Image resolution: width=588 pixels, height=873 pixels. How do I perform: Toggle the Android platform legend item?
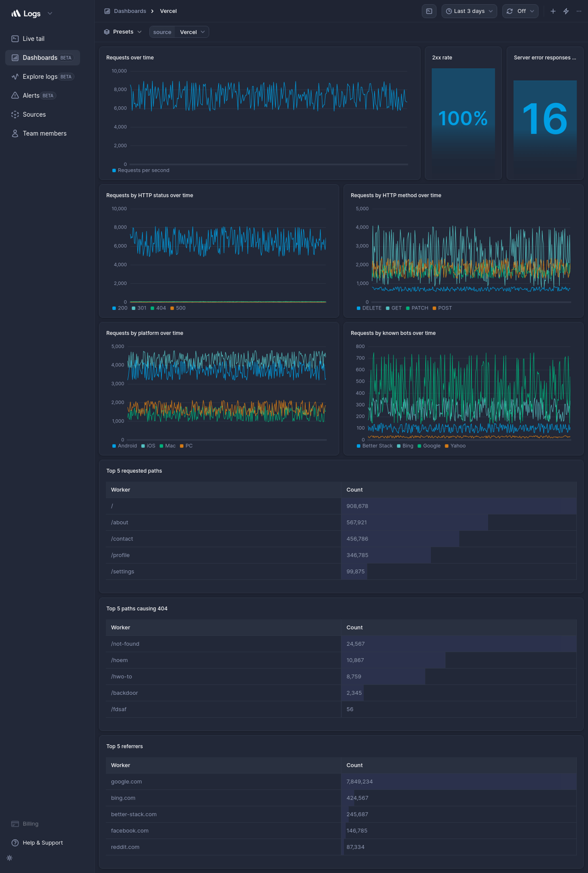point(124,446)
